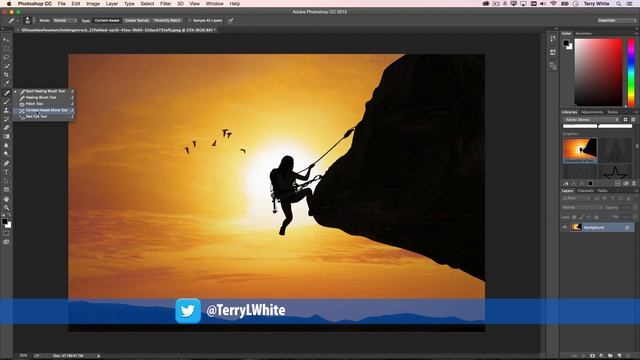Select the Horizontal Type tool
This screenshot has width=640, height=360.
tap(6, 172)
